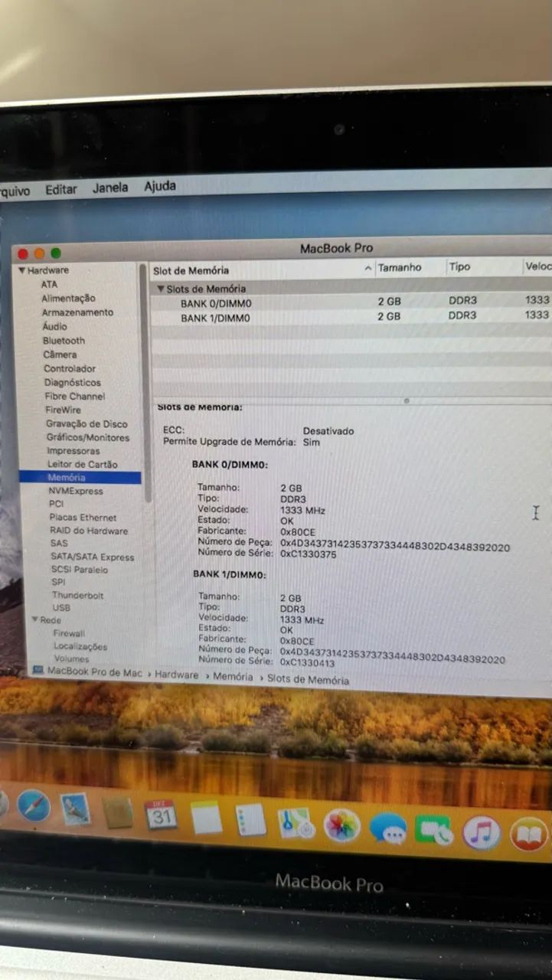The image size is (552, 980).
Task: Click the MacBook Pro de Mac computer icon
Action: coord(38,670)
